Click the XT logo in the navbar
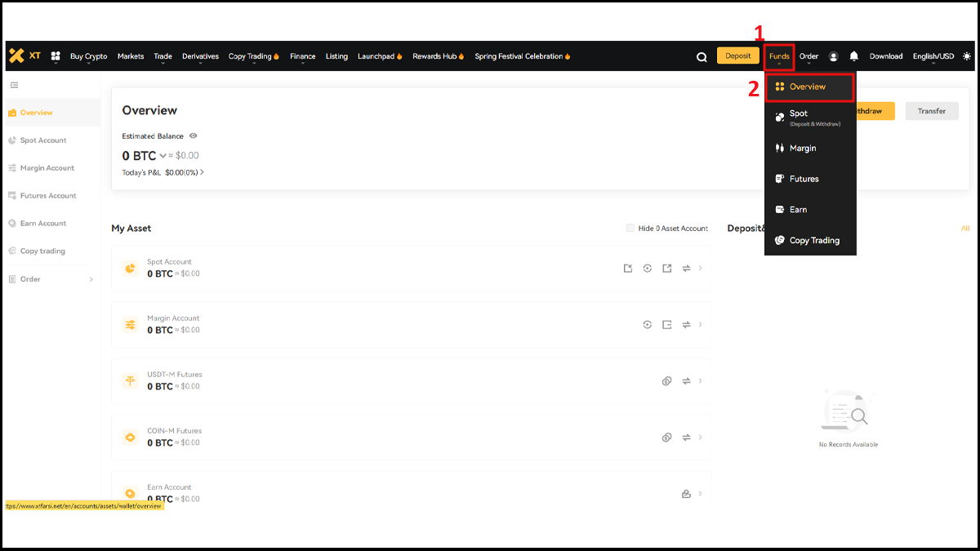 24,56
